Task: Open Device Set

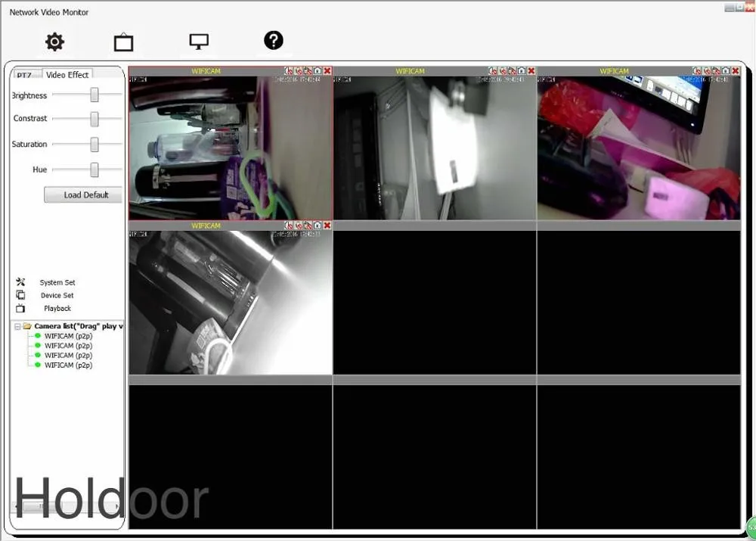Action: coord(57,295)
